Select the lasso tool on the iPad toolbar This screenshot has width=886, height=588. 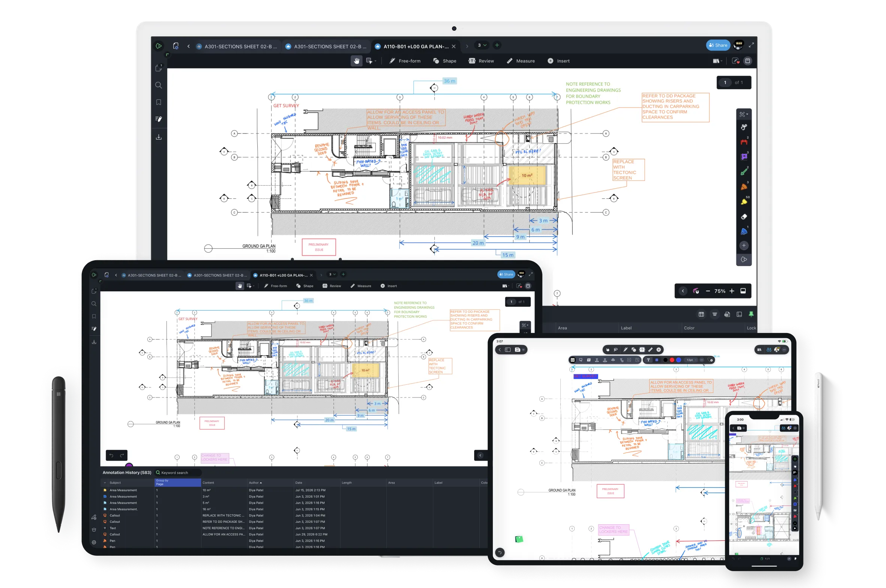tap(615, 349)
